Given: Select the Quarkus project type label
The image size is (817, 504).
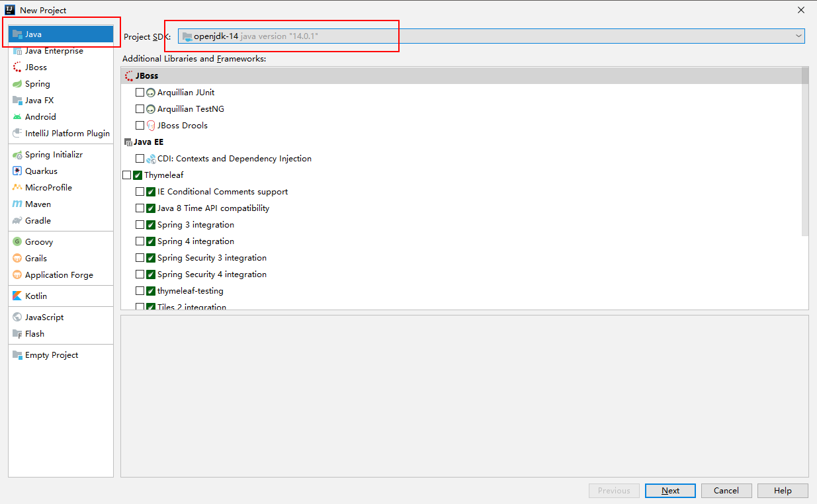Looking at the screenshot, I should (x=41, y=171).
